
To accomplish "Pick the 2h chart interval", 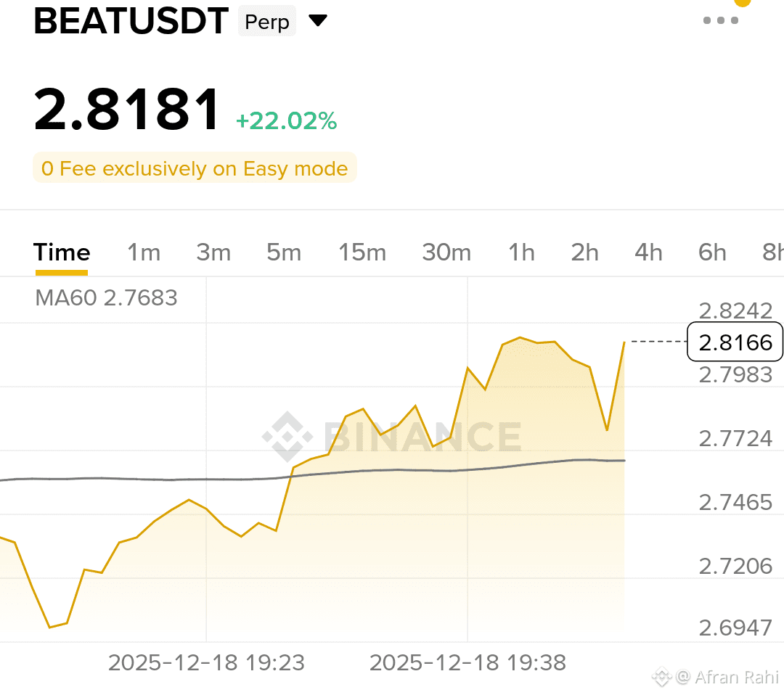I will pyautogui.click(x=584, y=252).
